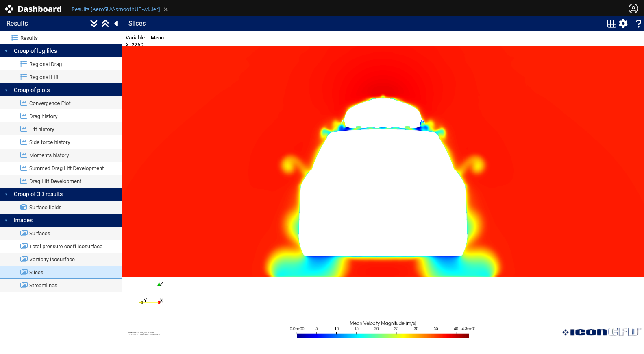Viewport: 644px width, 354px height.
Task: Click Summed Drag Lift Development chart icon
Action: click(x=24, y=168)
